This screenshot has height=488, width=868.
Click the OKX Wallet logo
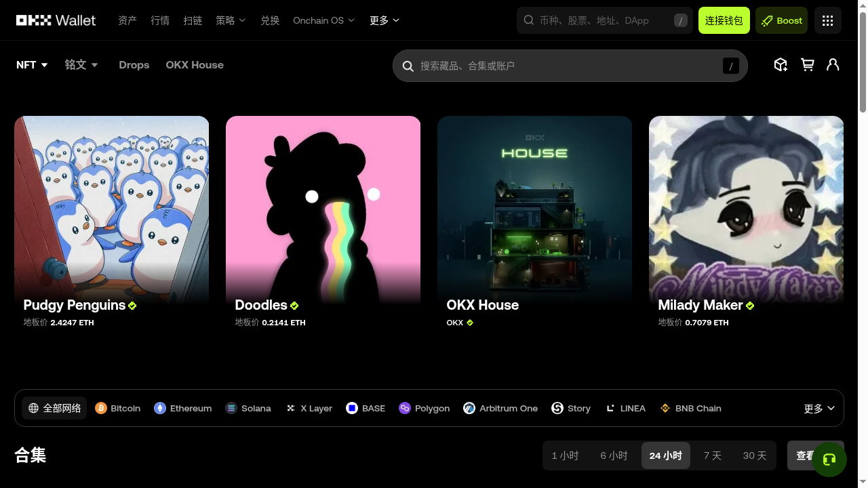(x=56, y=20)
